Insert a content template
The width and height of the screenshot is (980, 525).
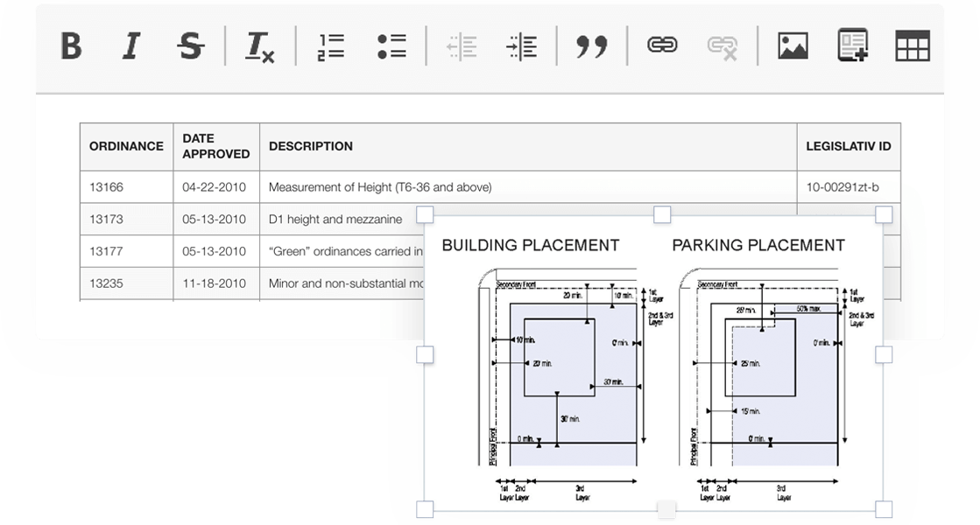click(852, 45)
